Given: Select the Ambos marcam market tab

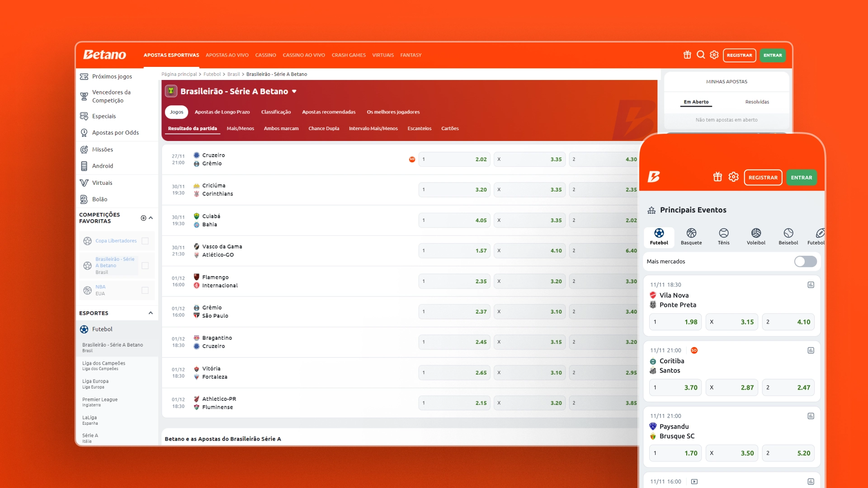Looking at the screenshot, I should pos(281,128).
